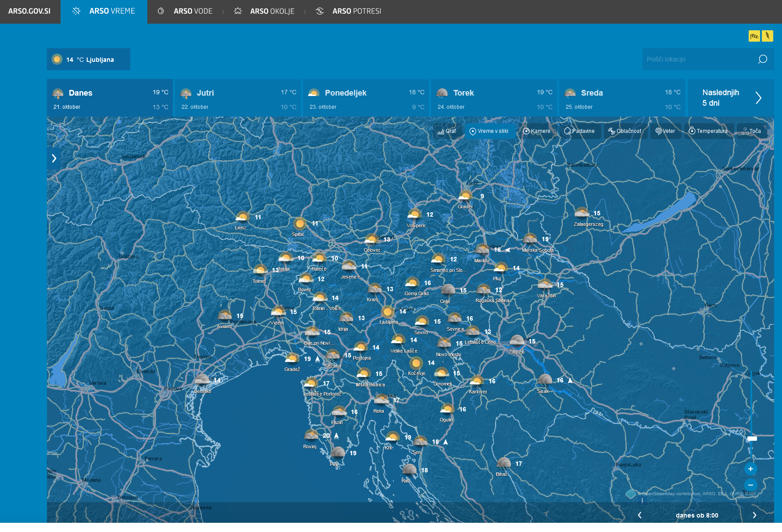Switch to ARSO VODE tab
782x532 pixels.
[x=185, y=11]
